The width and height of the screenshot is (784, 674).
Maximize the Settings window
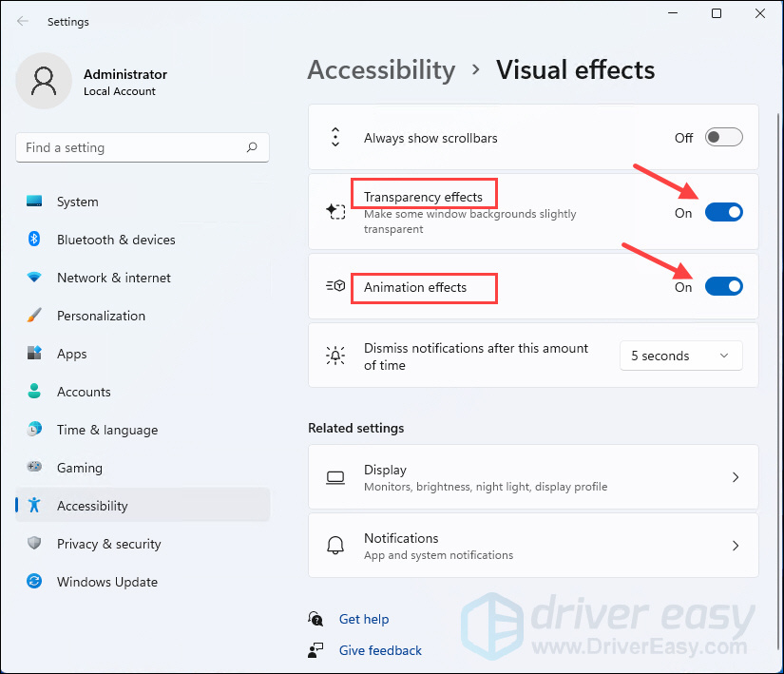(x=716, y=13)
